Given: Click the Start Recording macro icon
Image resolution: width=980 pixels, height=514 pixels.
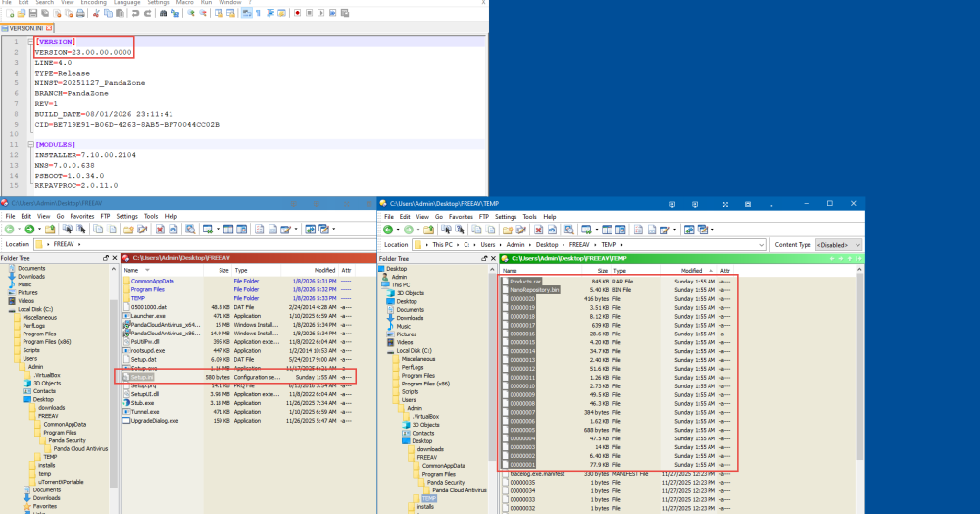Looking at the screenshot, I should click(297, 13).
